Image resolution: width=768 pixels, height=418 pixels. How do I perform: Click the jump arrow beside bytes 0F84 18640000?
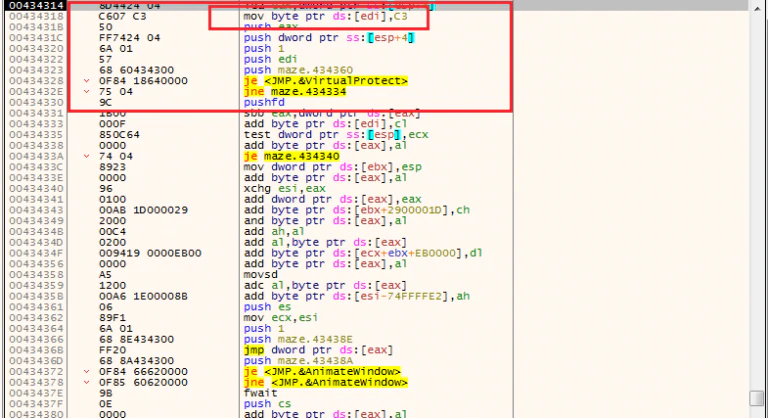[86, 81]
